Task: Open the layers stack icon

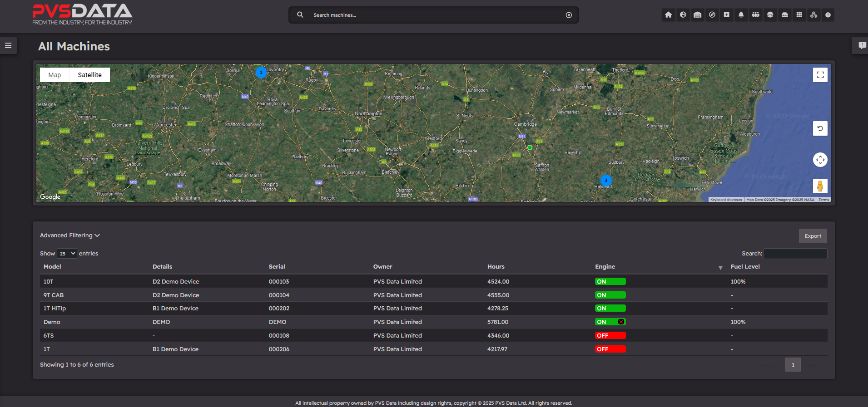Action: point(770,15)
